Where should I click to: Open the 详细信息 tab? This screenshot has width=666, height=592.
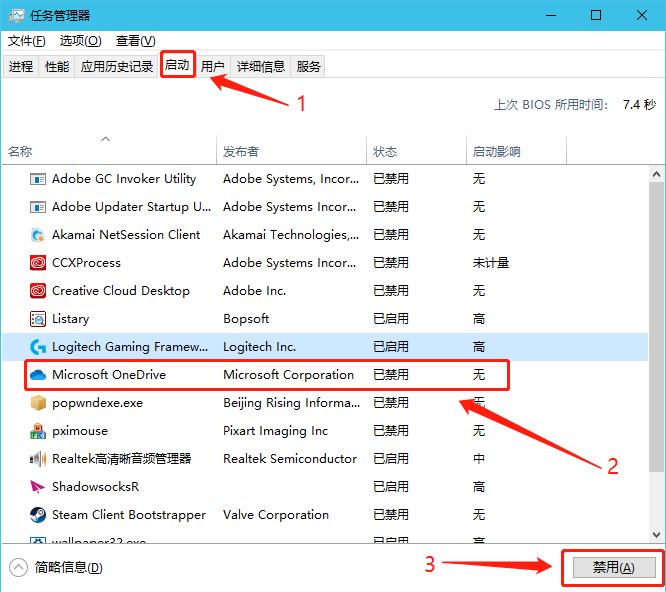coord(261,67)
